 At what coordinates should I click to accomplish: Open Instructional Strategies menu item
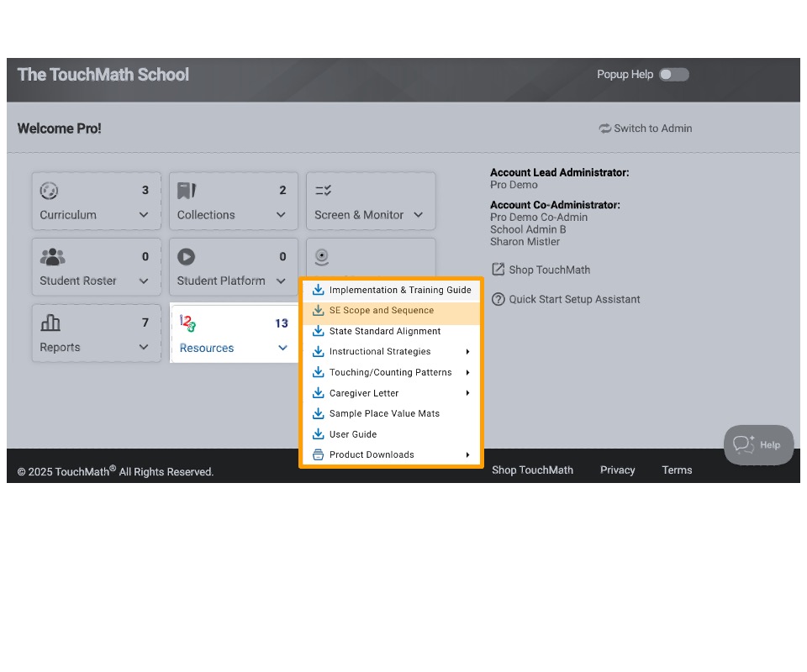[x=391, y=352]
